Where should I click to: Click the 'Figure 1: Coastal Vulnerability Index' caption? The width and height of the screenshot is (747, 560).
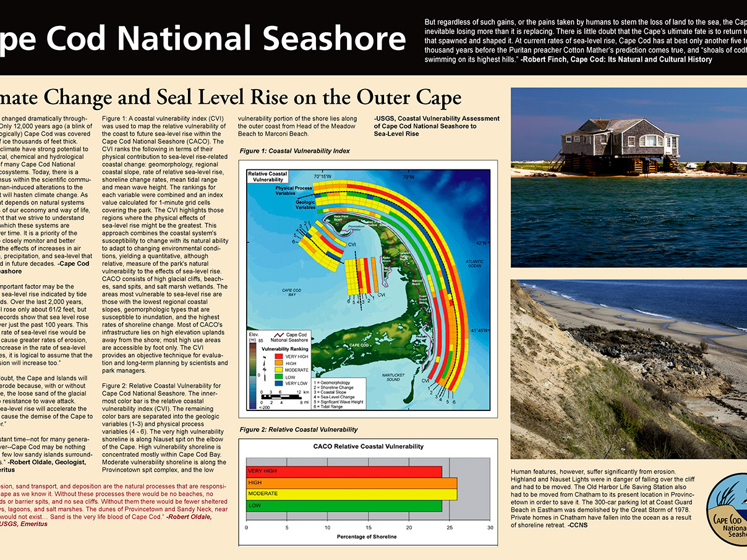(294, 151)
